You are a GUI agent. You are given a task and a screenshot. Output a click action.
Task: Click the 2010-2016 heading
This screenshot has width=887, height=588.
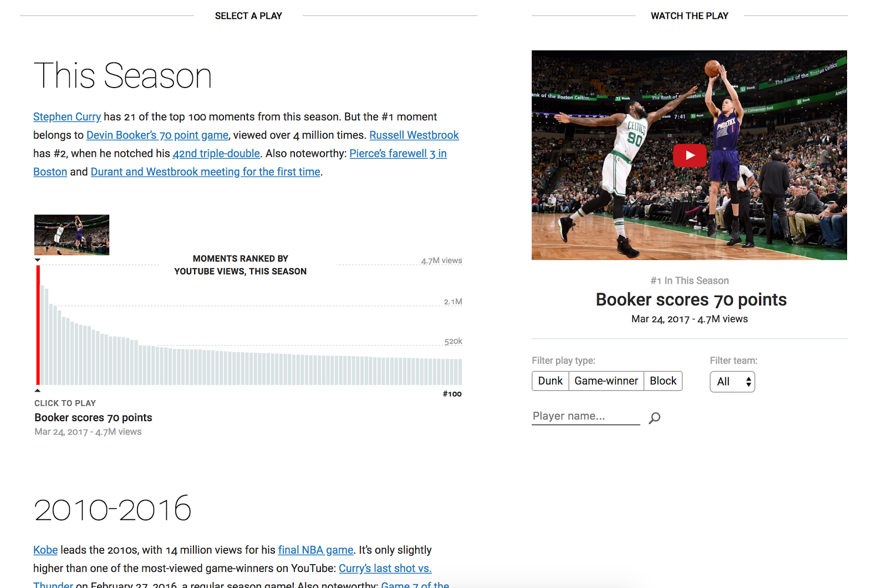113,509
